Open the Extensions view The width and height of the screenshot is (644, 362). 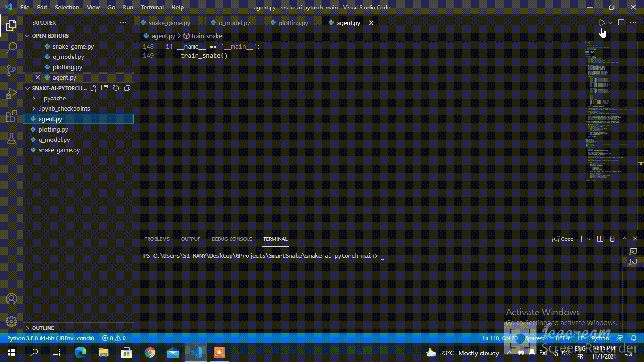11,116
